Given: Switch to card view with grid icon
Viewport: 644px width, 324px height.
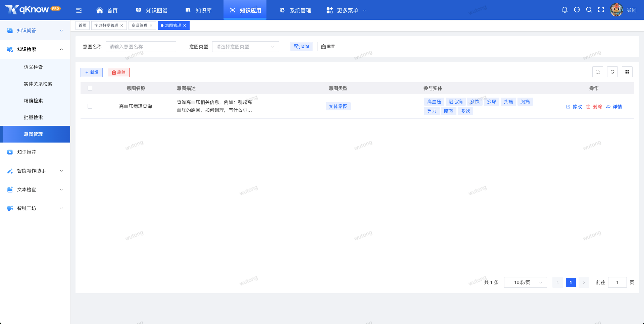Looking at the screenshot, I should (627, 72).
